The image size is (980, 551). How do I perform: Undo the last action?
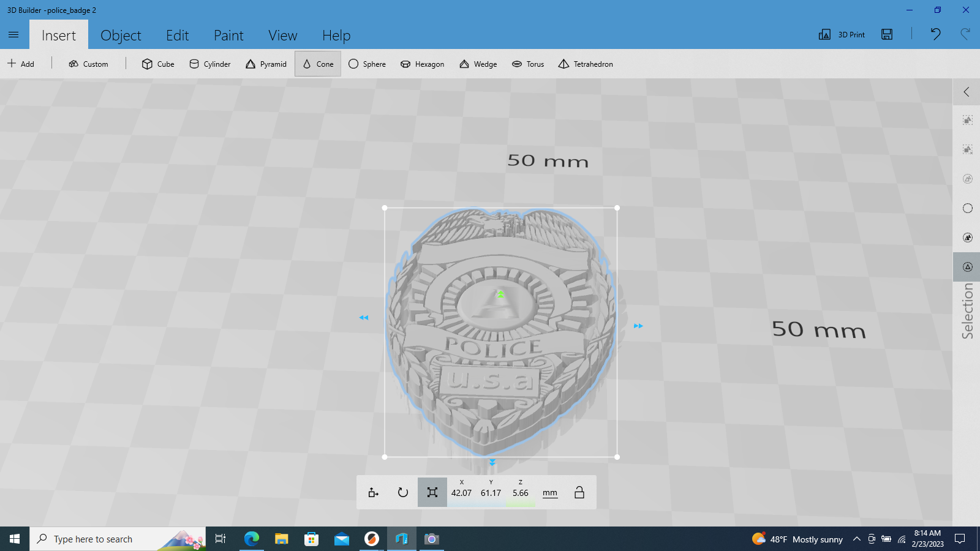[935, 34]
